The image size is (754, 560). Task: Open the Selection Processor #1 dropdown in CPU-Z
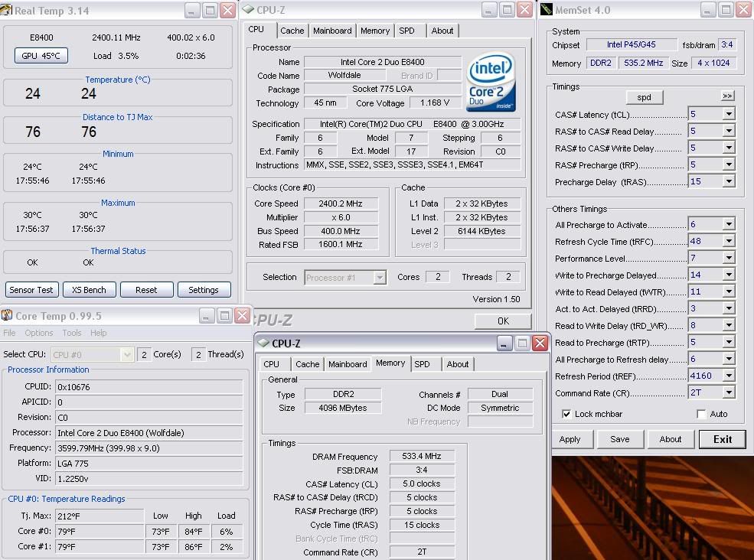pos(380,278)
